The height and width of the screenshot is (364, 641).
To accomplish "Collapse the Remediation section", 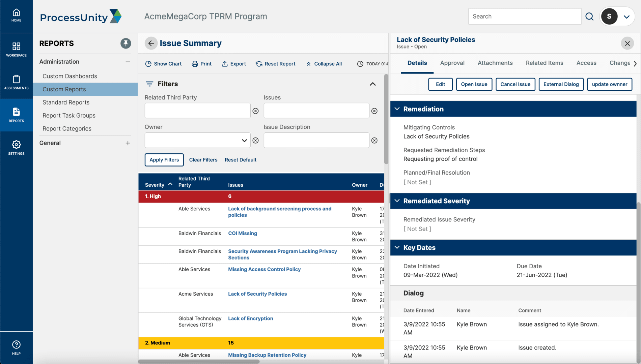I will coord(397,109).
